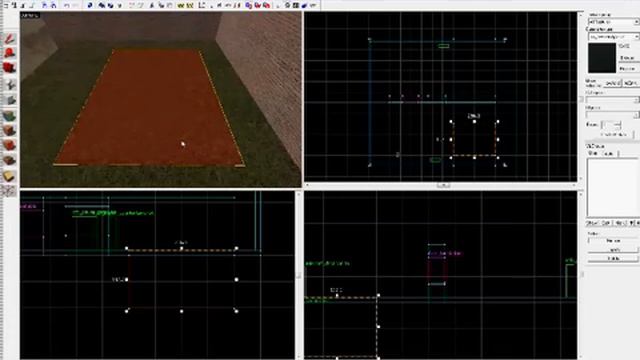Click the middle Select mode button
The image size is (640, 360).
tap(613, 250)
